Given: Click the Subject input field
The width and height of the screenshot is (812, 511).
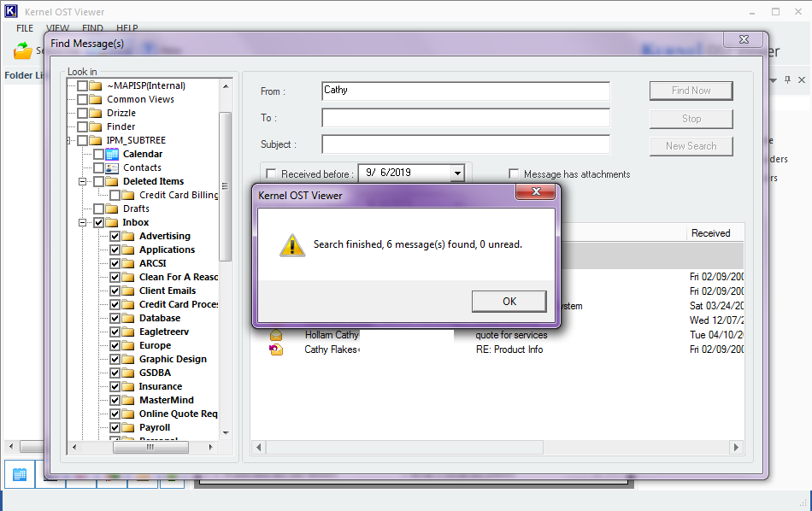Looking at the screenshot, I should 466,144.
